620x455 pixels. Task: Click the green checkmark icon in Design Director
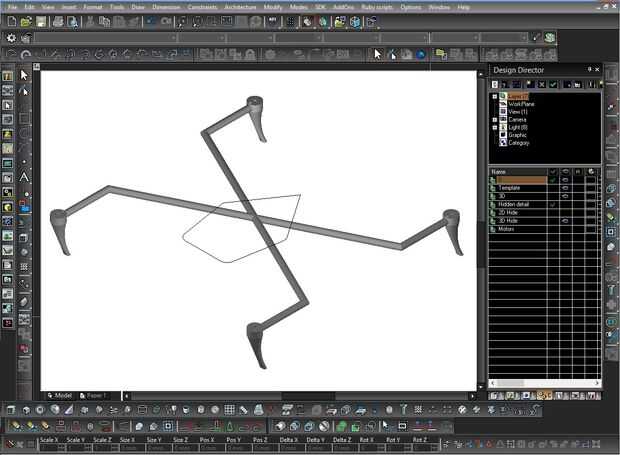point(553,85)
